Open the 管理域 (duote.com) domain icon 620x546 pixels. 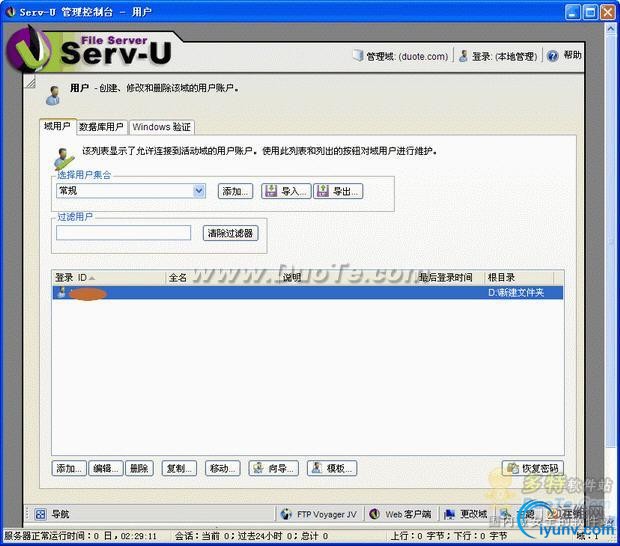pos(358,56)
